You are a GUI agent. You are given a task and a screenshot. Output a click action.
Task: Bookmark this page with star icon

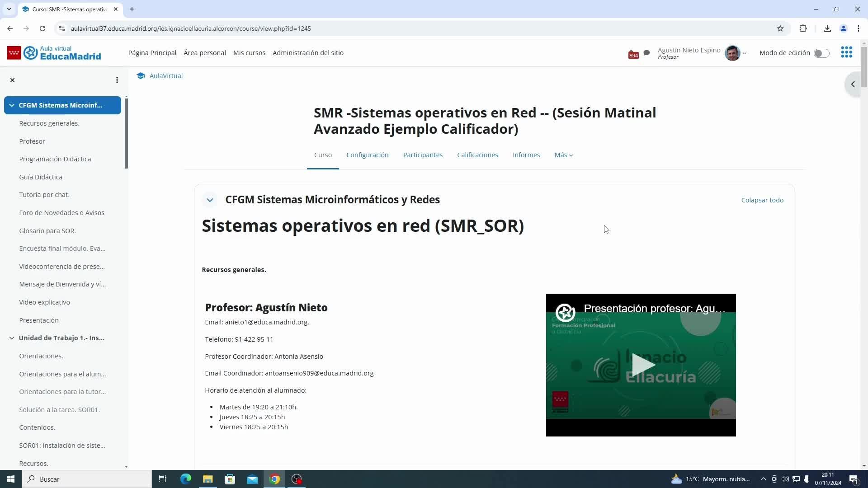pyautogui.click(x=780, y=28)
